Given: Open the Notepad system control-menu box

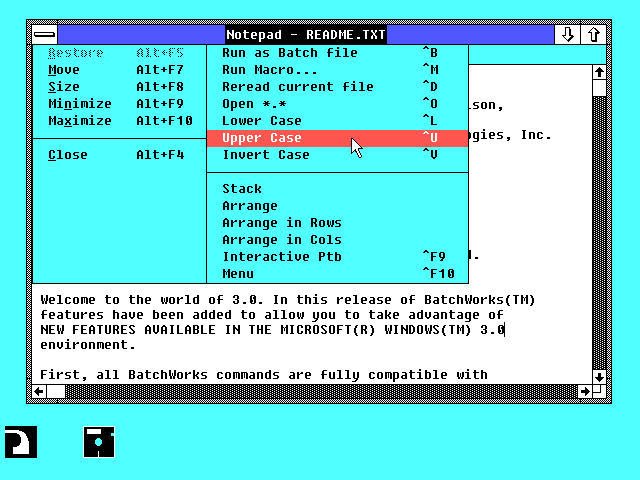Looking at the screenshot, I should [x=44, y=35].
